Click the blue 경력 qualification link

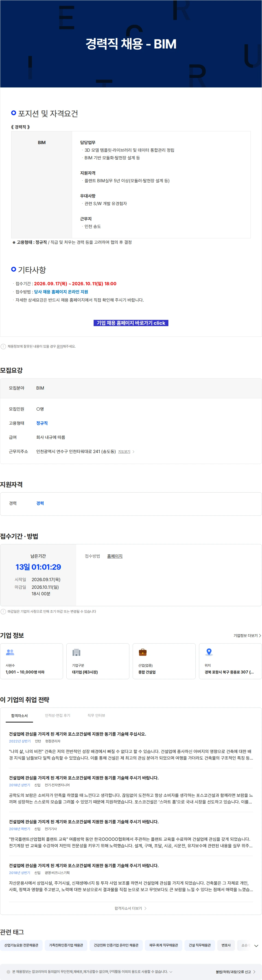[x=40, y=503]
